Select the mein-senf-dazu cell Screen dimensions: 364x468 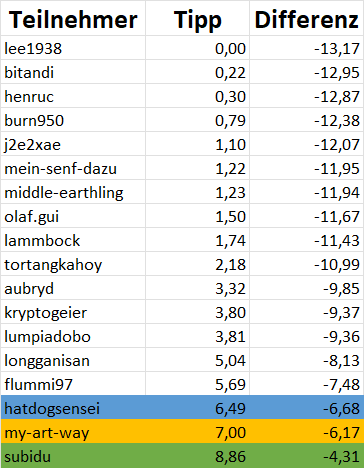point(73,168)
